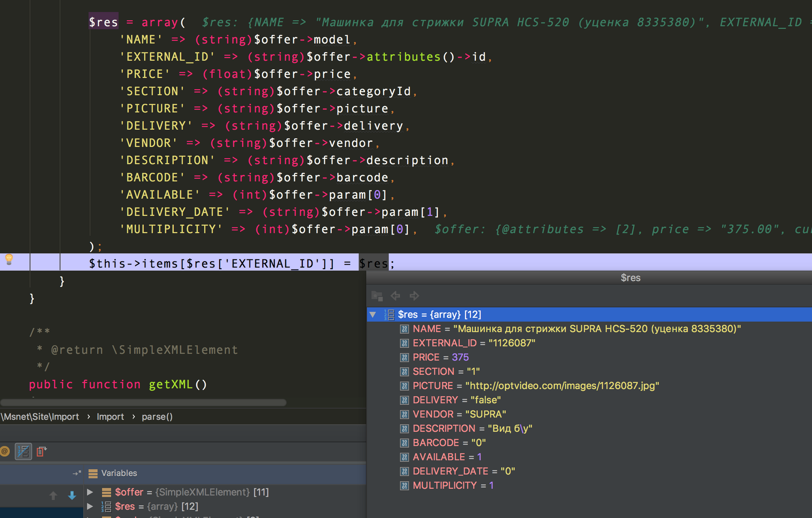
Task: Select the NAME entry in $res popup
Action: point(589,329)
